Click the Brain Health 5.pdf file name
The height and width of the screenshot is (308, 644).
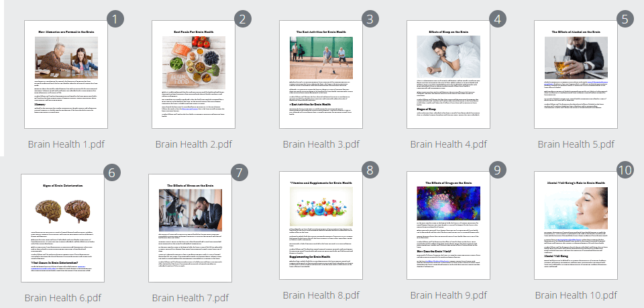tap(576, 144)
